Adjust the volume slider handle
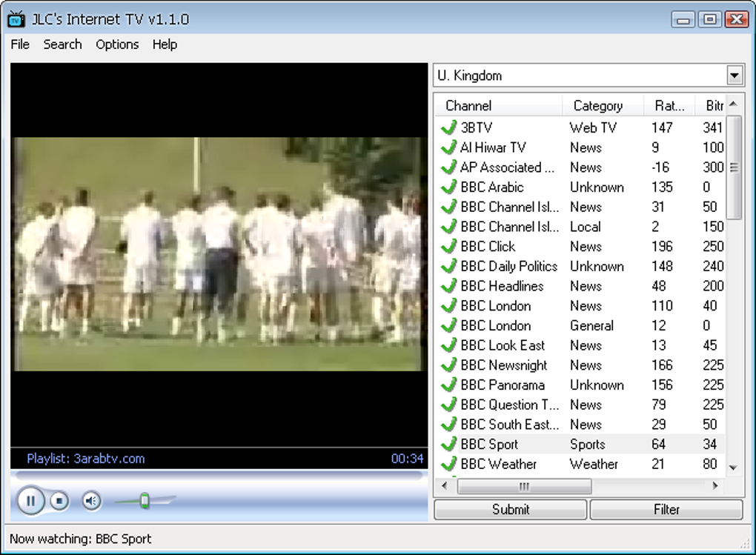The width and height of the screenshot is (756, 555). (x=145, y=502)
